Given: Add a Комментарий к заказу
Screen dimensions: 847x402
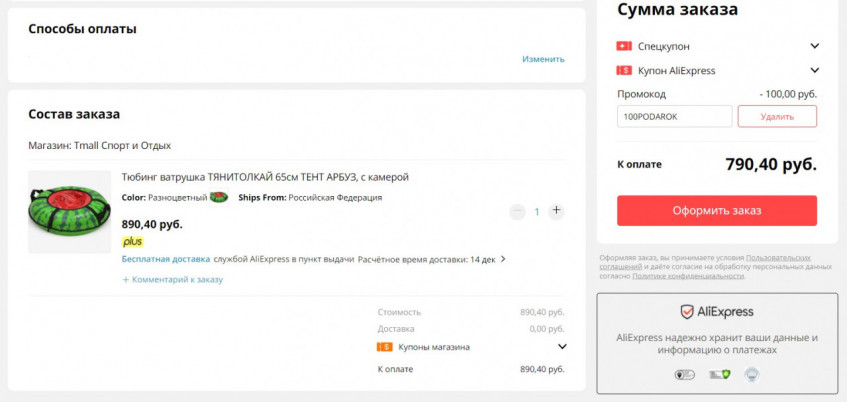Looking at the screenshot, I should tap(172, 280).
